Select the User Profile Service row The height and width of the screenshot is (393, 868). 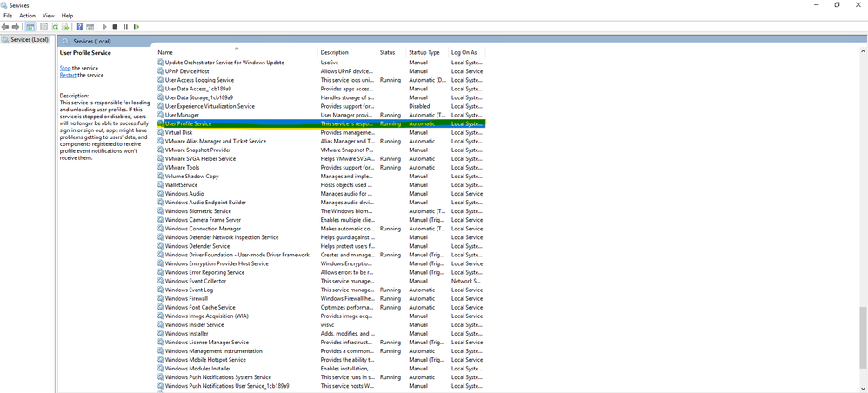321,123
